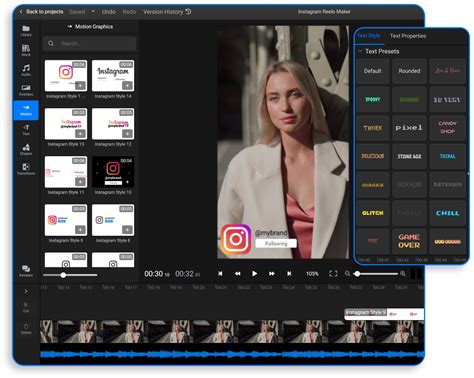Apply the Rounded text preset
Screen dimensions: 474x378
[x=409, y=71]
